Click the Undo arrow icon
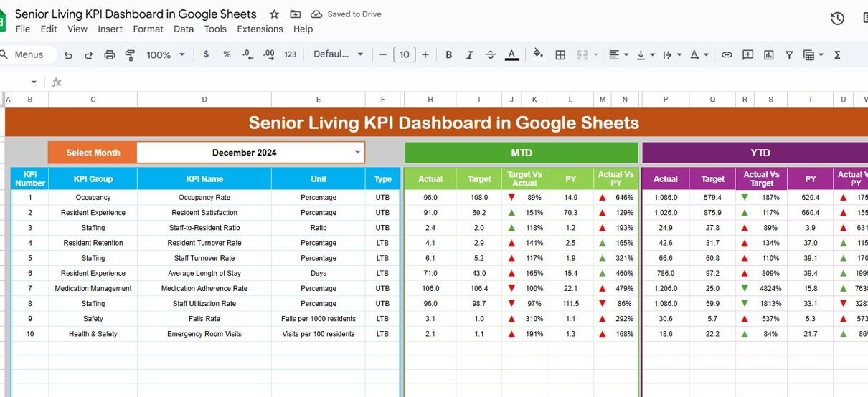 coord(68,55)
